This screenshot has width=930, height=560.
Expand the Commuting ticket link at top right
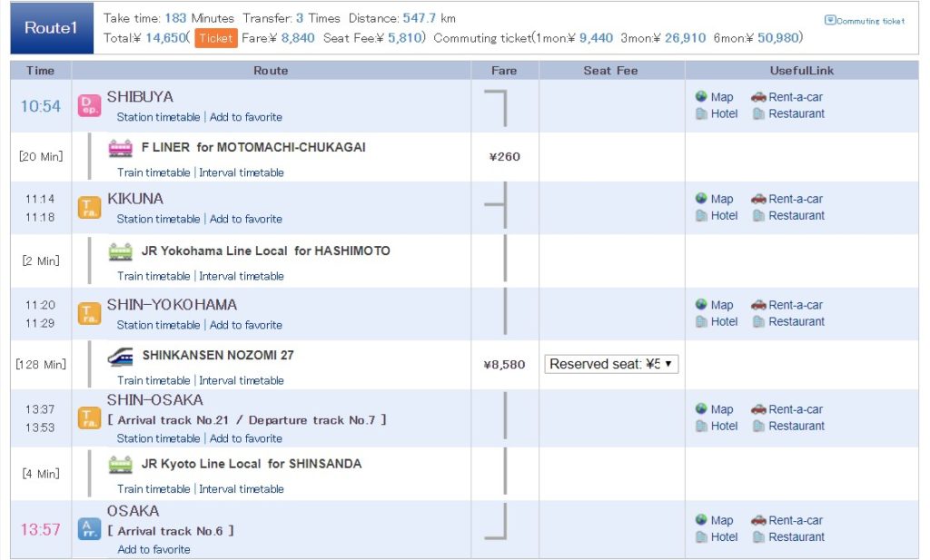864,21
